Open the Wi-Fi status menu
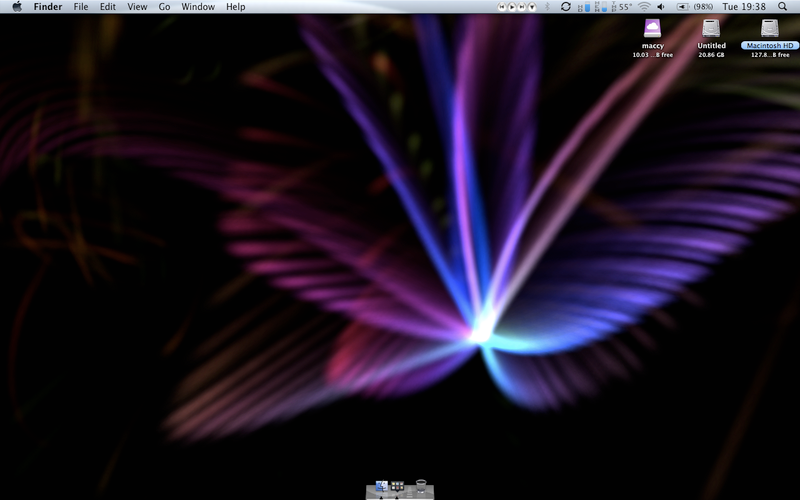The width and height of the screenshot is (800, 500). pyautogui.click(x=645, y=7)
